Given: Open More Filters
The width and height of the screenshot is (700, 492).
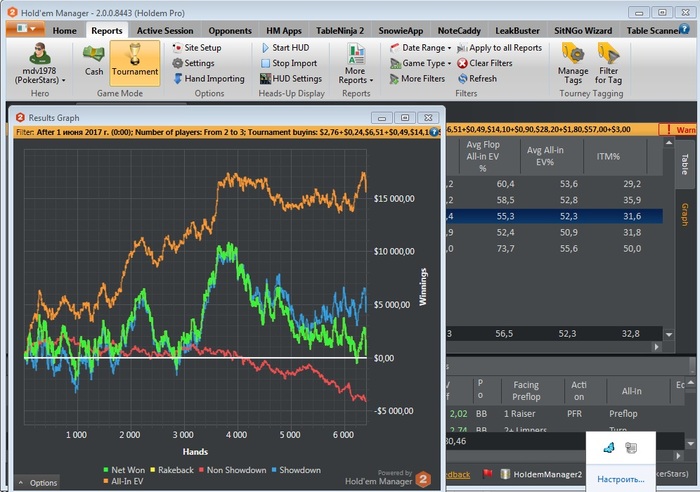Looking at the screenshot, I should coord(417,79).
